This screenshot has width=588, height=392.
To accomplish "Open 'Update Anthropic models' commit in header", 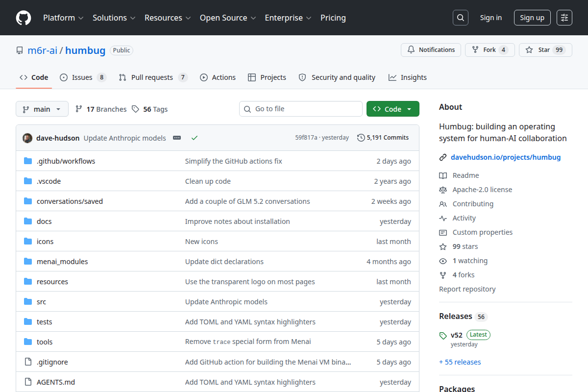I will pos(125,138).
